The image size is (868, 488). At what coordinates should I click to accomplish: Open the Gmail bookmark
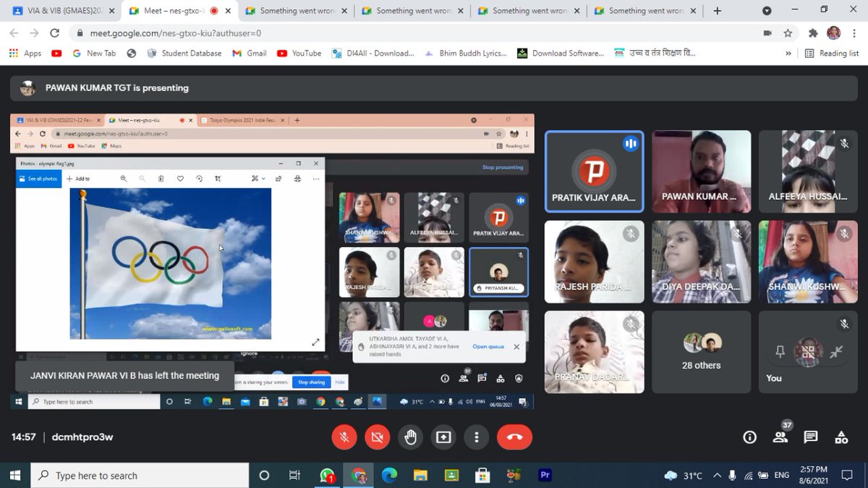point(249,53)
